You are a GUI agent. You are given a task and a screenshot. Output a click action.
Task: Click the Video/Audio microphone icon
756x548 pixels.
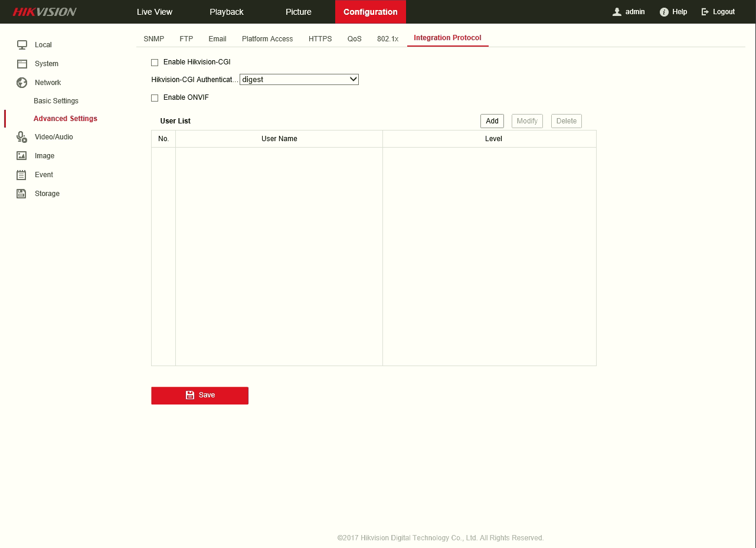click(22, 137)
